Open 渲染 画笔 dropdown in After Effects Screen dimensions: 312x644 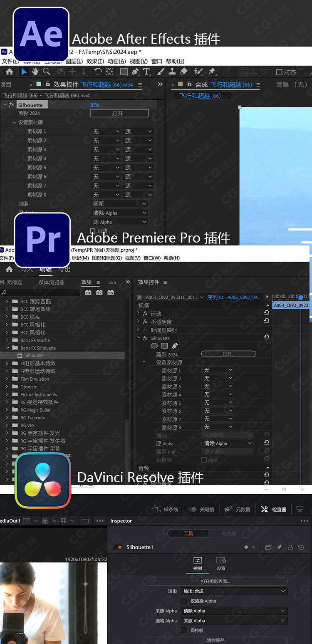(119, 204)
